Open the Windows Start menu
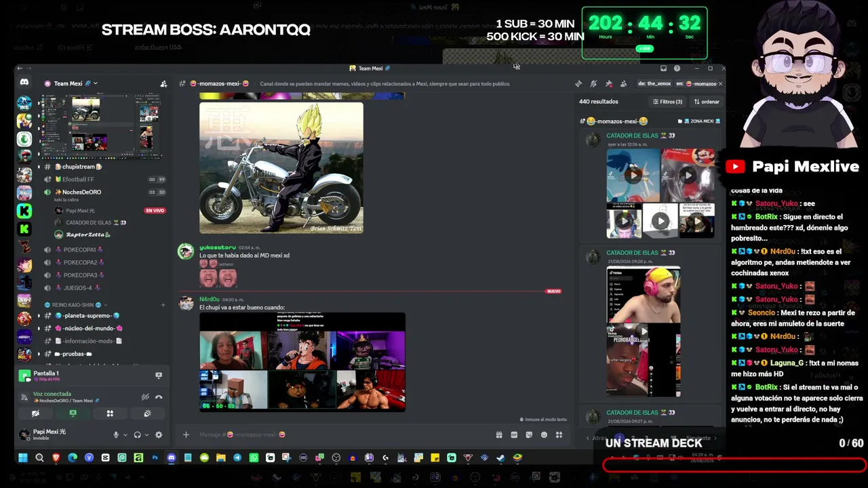868x488 pixels. (23, 457)
